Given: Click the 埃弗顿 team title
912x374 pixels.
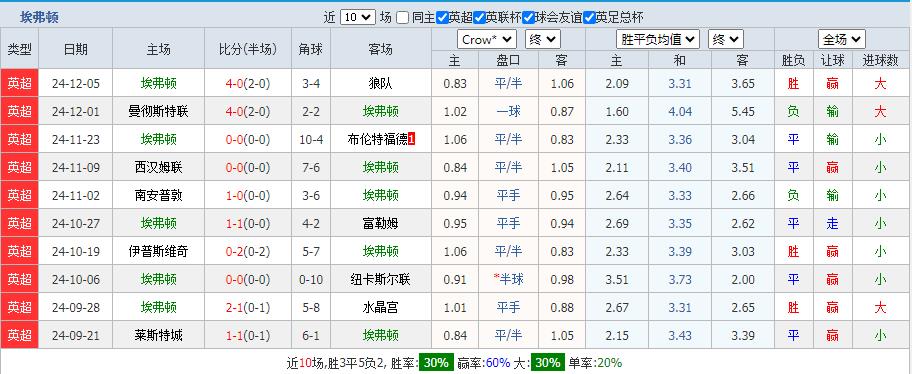Looking at the screenshot, I should click(39, 17).
